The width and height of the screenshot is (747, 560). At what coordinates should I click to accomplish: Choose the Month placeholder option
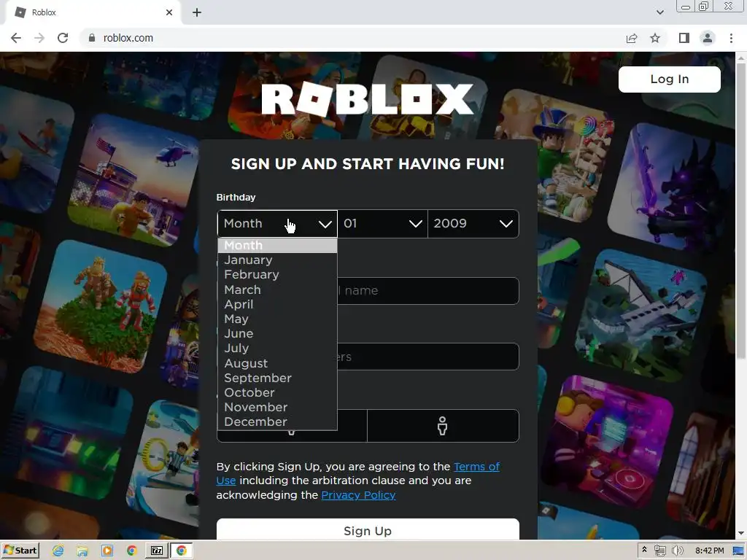point(277,246)
